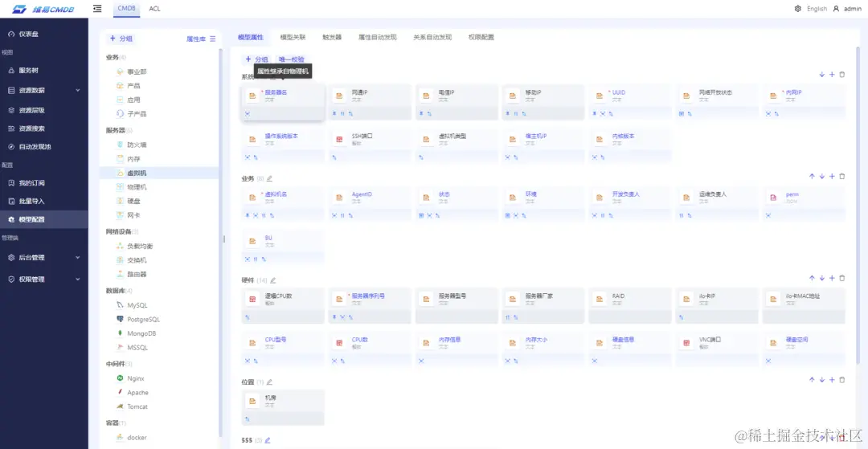
Task: Open the 属性自动发现 tab
Action: [378, 37]
